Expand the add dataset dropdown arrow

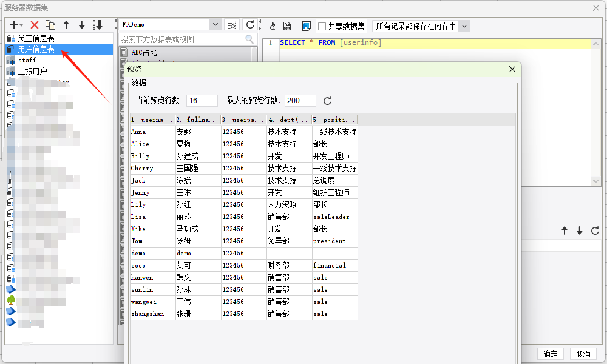click(x=22, y=25)
